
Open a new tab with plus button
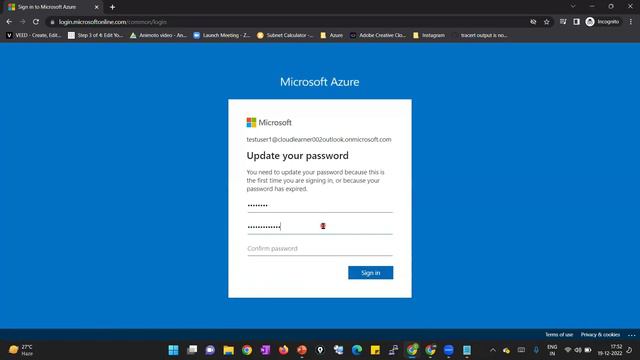[112, 7]
